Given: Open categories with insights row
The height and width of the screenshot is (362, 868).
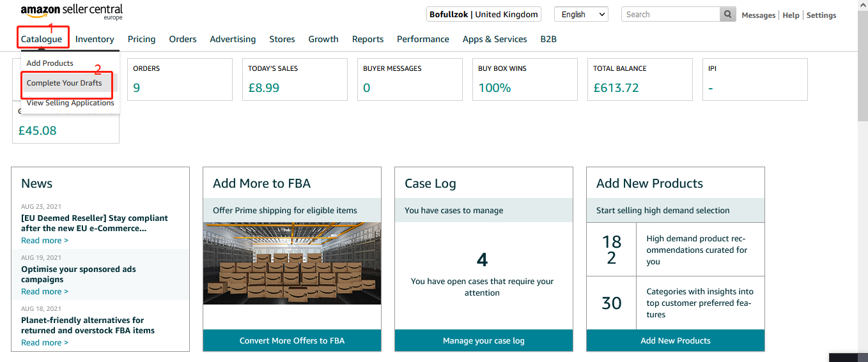Looking at the screenshot, I should coord(676,303).
